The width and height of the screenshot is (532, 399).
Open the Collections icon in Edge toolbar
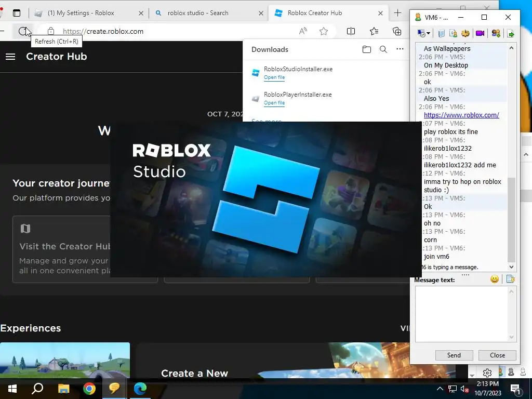pyautogui.click(x=397, y=31)
